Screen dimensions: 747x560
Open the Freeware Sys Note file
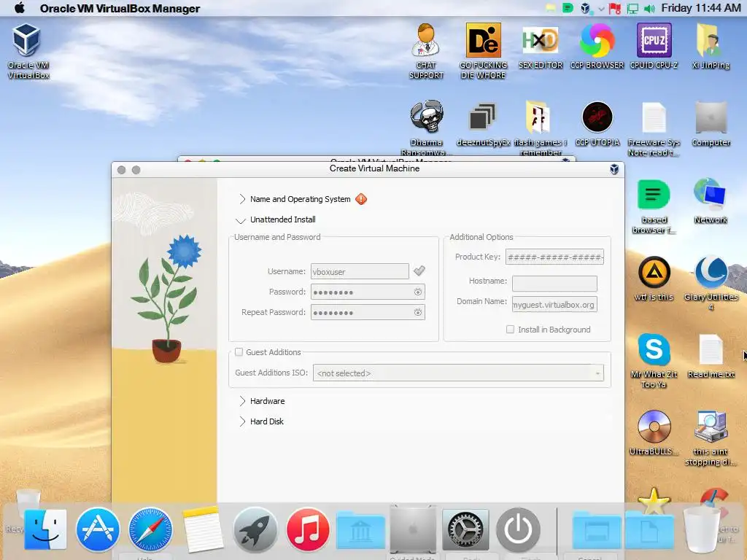pos(654,128)
